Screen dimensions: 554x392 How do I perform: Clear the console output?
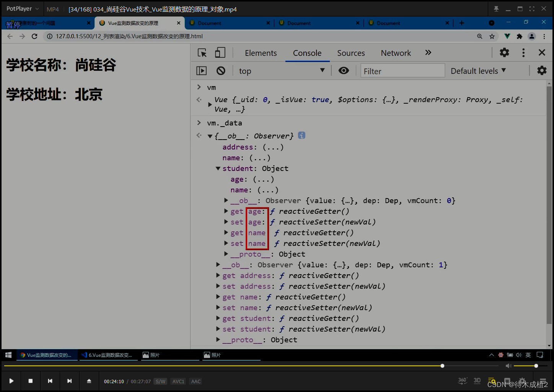coord(221,71)
